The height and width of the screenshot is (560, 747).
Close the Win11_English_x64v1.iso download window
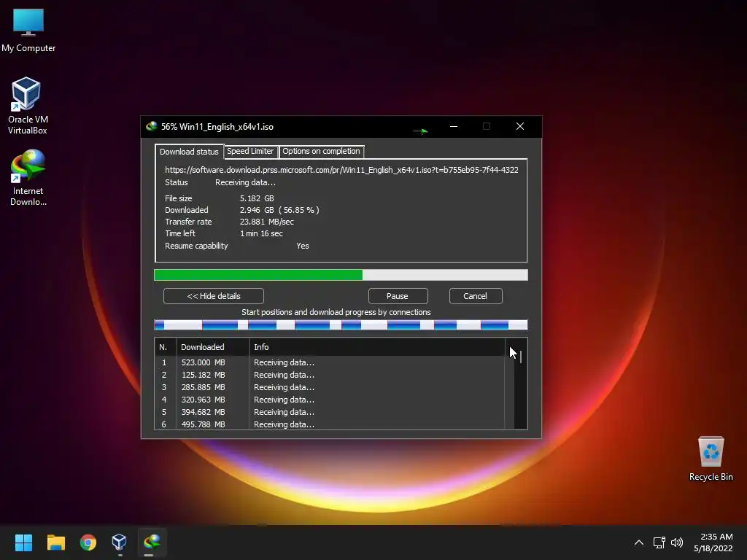point(519,126)
